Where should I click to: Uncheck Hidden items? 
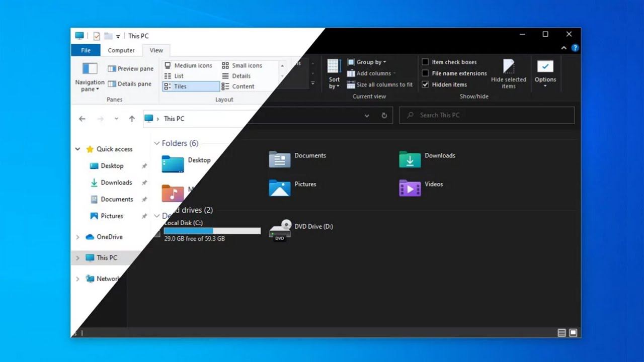(425, 84)
